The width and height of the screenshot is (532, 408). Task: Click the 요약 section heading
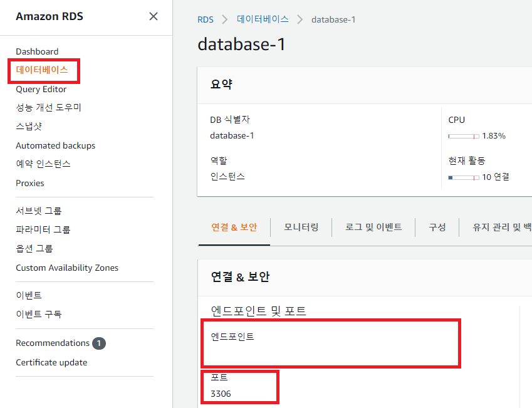[221, 84]
